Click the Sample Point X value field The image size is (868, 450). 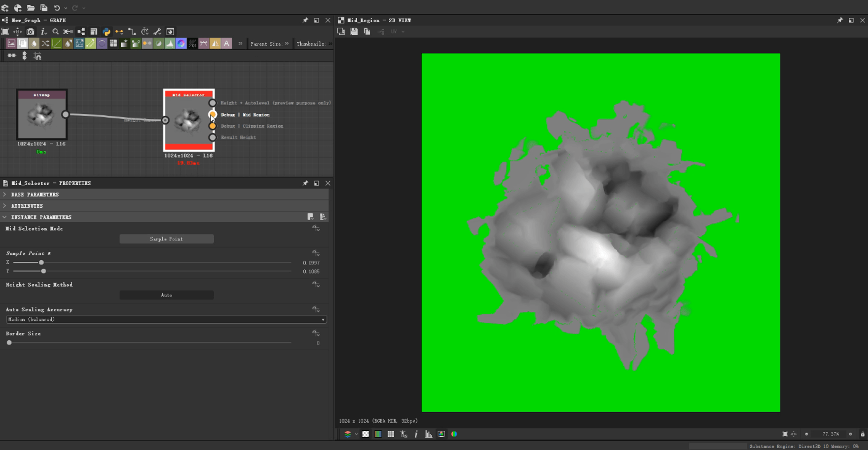(x=311, y=263)
